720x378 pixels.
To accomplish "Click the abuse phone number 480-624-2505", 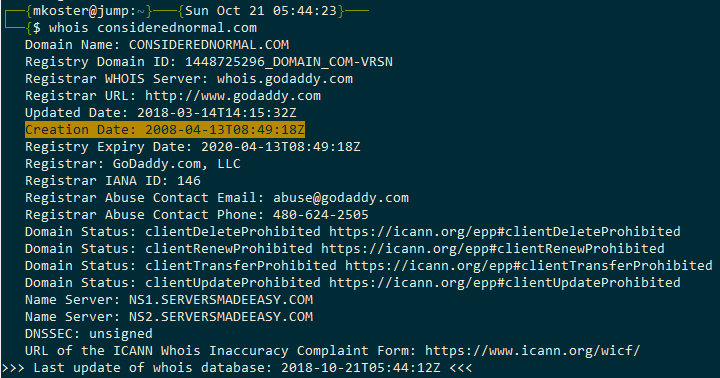I will tap(321, 215).
